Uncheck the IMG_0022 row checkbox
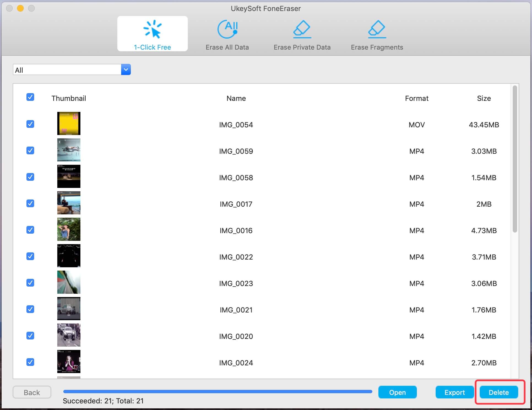Viewport: 532px width, 410px height. [30, 256]
